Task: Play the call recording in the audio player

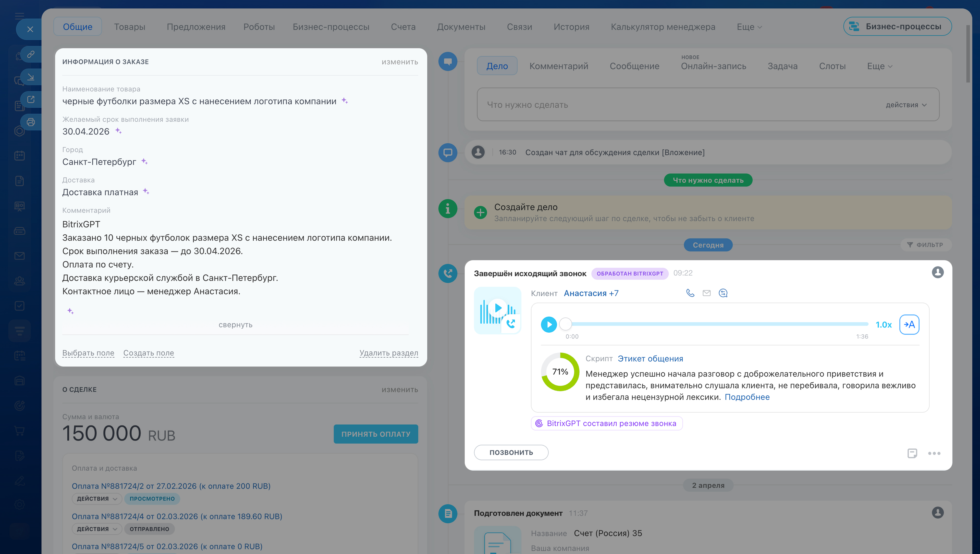Action: click(x=548, y=324)
